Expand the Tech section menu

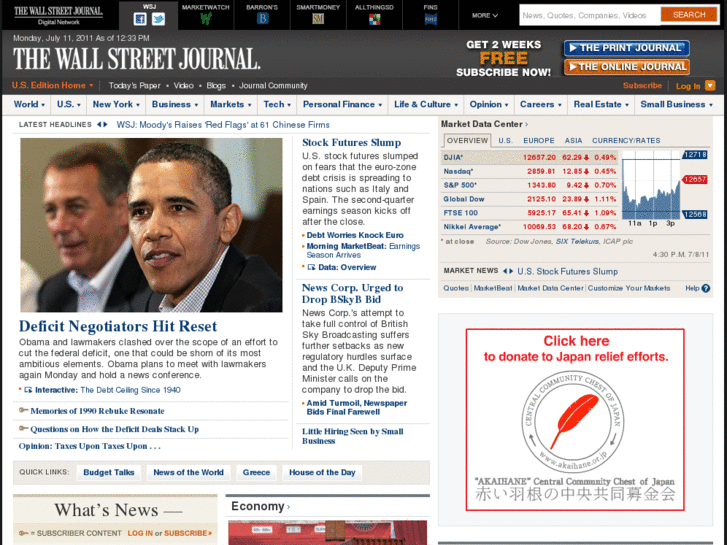coord(277,104)
